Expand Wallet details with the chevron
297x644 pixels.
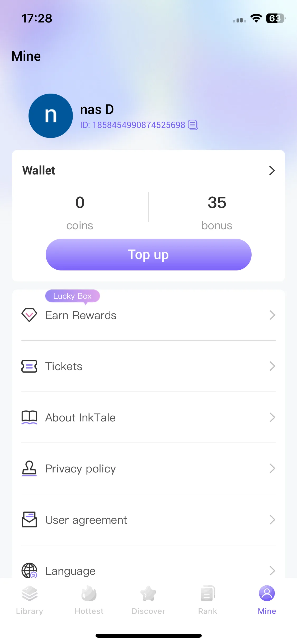pyautogui.click(x=272, y=171)
